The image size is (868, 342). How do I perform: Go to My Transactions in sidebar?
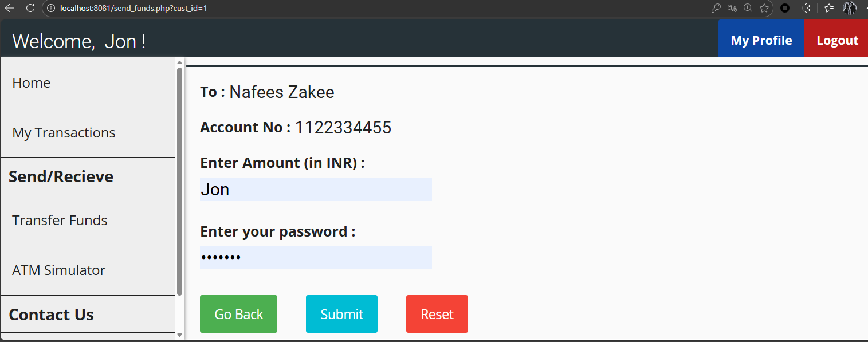(64, 133)
